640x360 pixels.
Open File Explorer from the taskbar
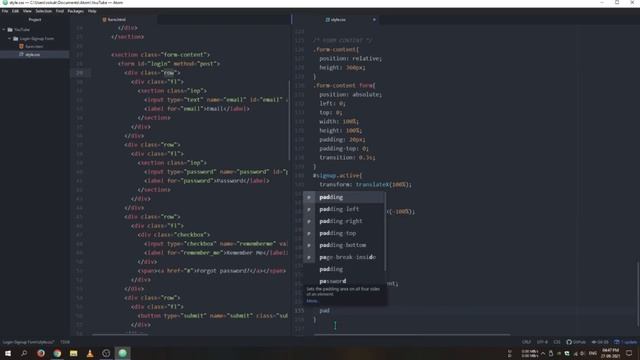73,353
